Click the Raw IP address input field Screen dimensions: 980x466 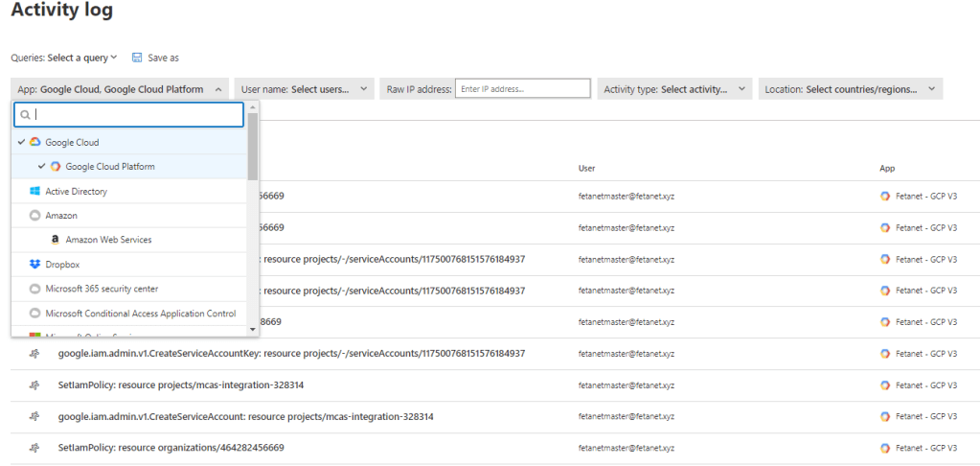pyautogui.click(x=522, y=89)
